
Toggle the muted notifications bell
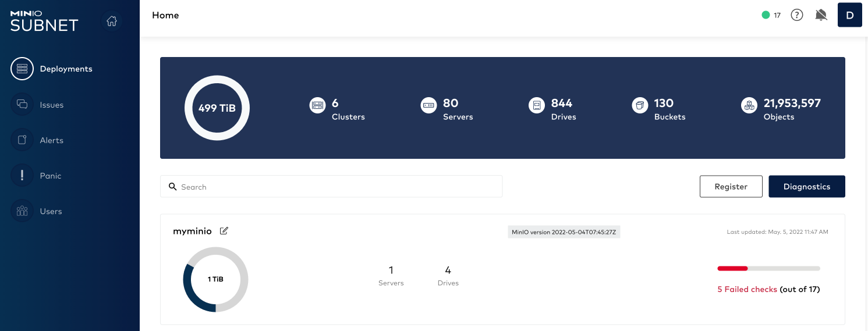(x=821, y=15)
